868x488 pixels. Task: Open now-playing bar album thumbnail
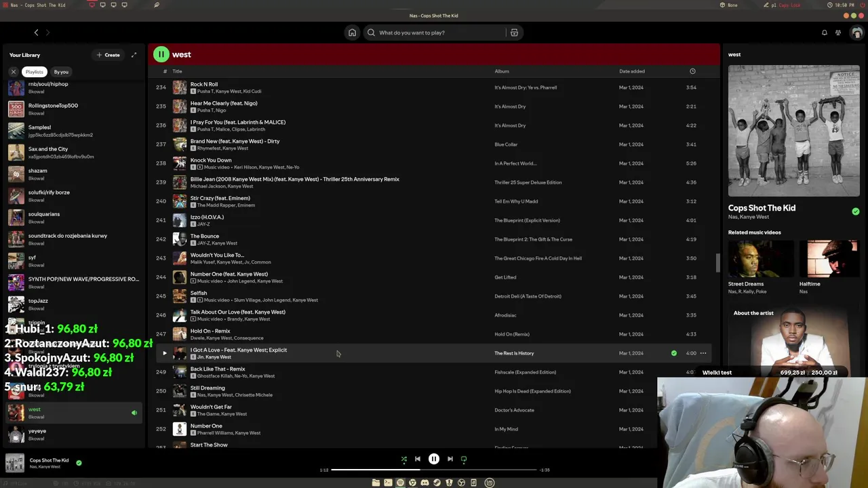(15, 463)
